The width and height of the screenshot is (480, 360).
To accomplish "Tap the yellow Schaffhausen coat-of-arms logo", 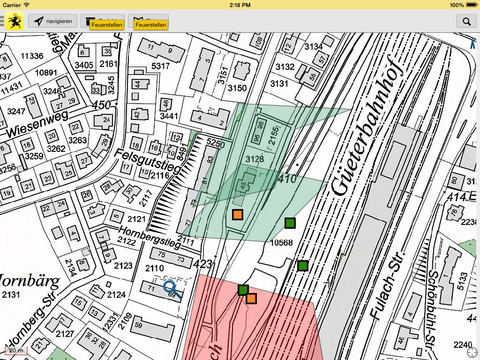I will click(14, 21).
